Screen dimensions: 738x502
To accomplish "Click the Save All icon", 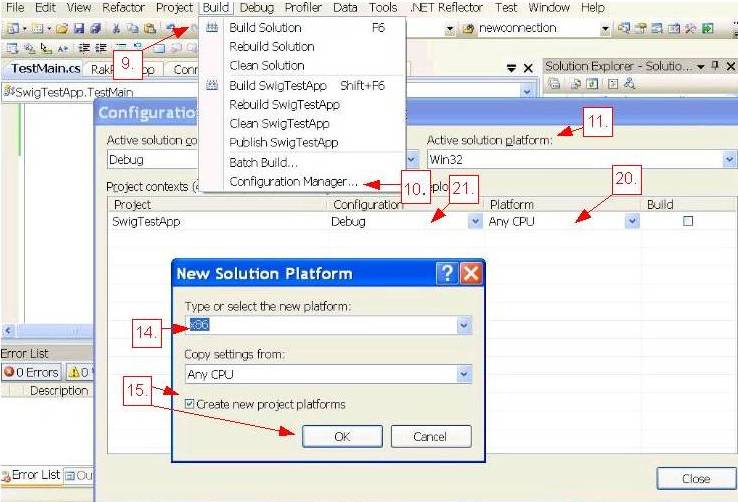I will pos(93,29).
